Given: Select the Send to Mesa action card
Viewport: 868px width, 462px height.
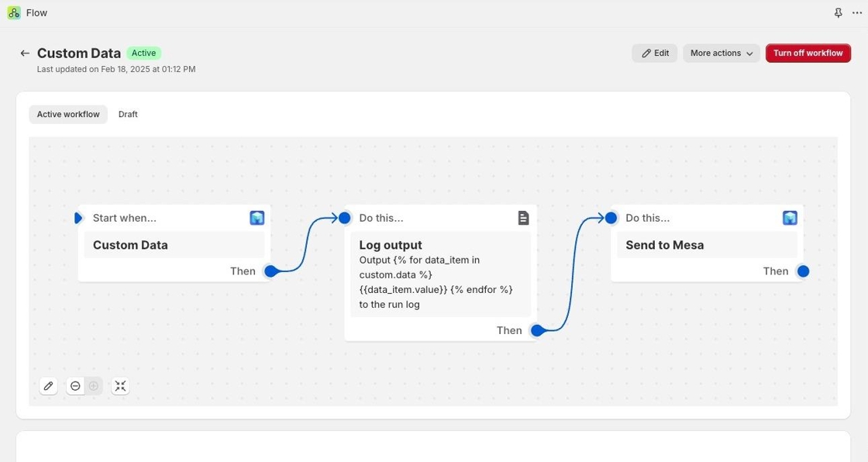Looking at the screenshot, I should tap(706, 245).
